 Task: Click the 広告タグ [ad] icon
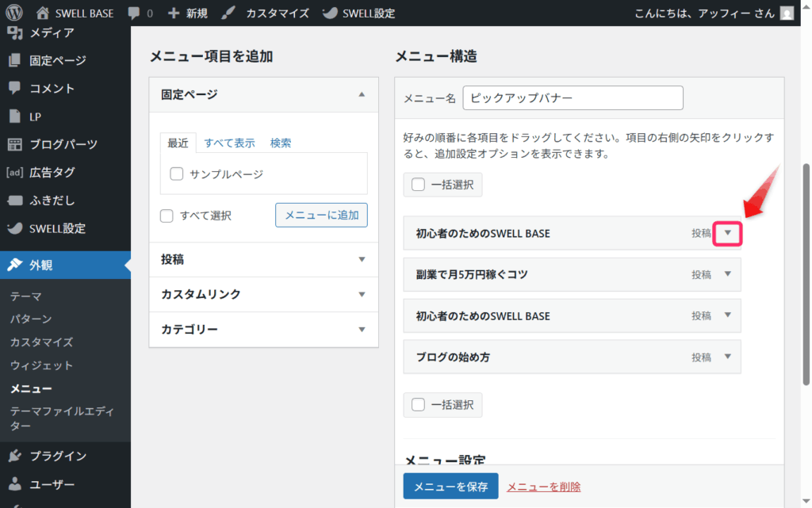click(x=14, y=172)
